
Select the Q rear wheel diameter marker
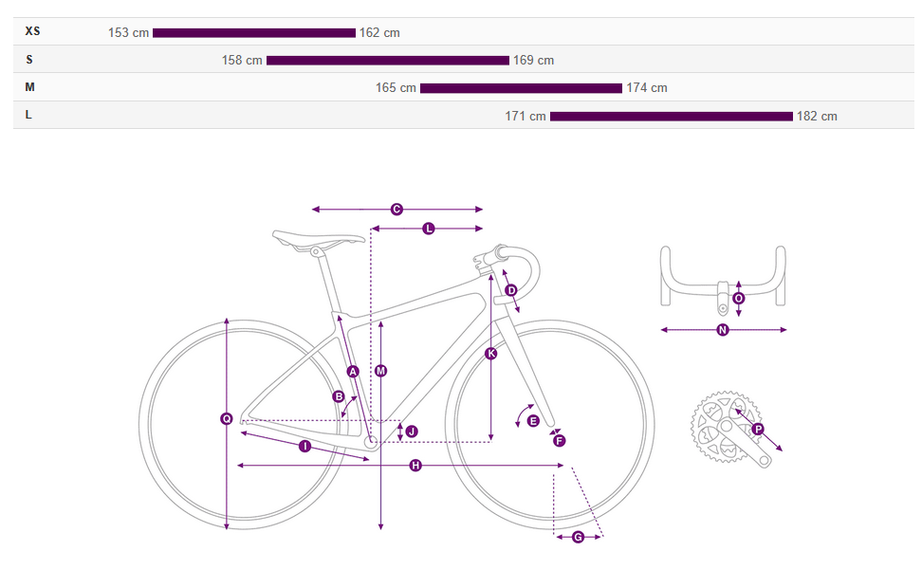point(227,419)
